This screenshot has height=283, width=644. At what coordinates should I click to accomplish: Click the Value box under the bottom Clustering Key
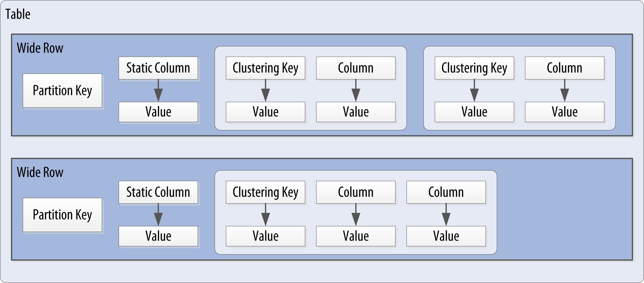coord(265,236)
